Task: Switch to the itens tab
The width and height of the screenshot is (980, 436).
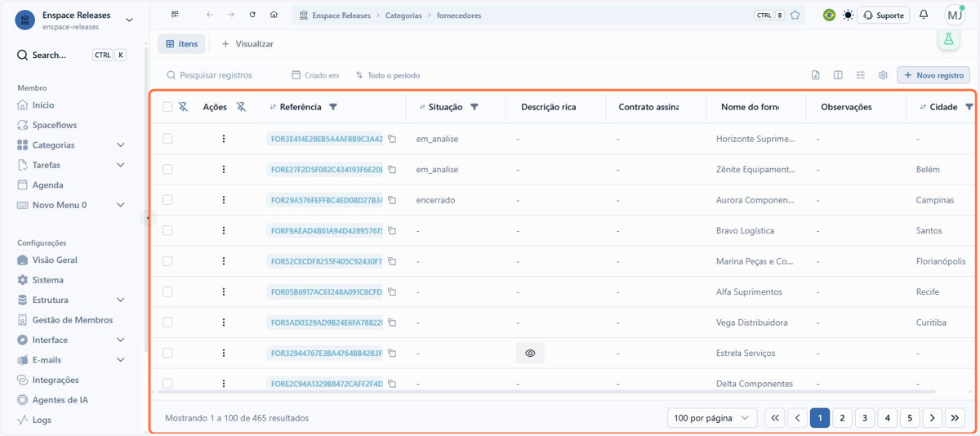Action: tap(181, 44)
